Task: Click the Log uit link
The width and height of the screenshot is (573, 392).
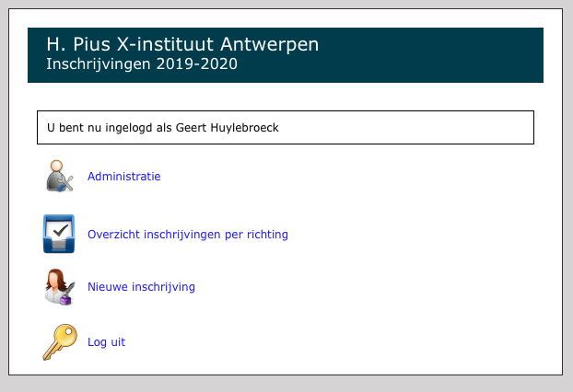Action: pyautogui.click(x=106, y=342)
